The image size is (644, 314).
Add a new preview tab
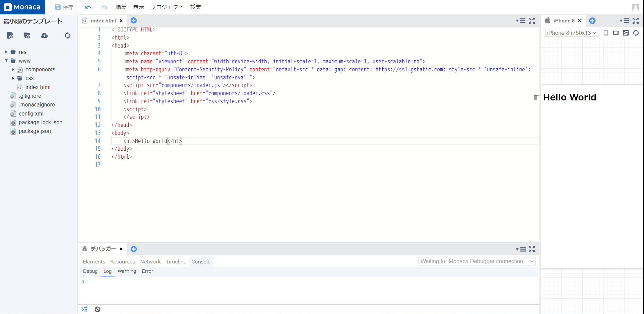tap(592, 20)
